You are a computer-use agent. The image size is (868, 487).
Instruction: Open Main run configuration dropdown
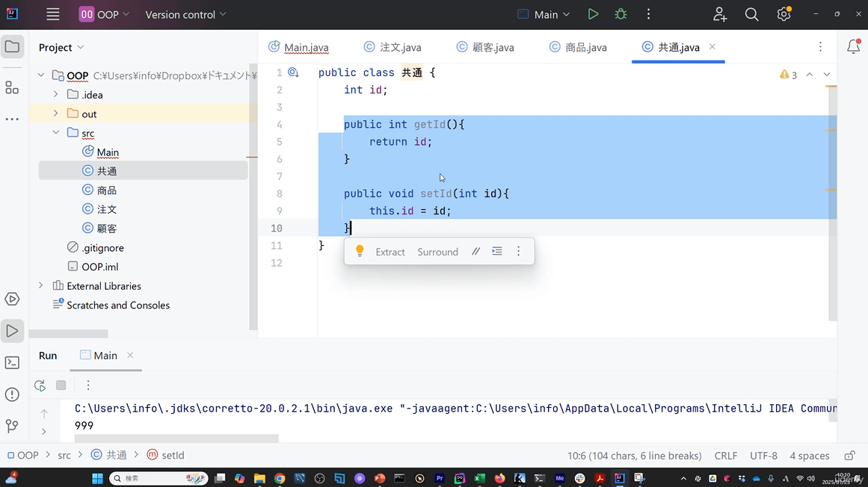point(544,14)
